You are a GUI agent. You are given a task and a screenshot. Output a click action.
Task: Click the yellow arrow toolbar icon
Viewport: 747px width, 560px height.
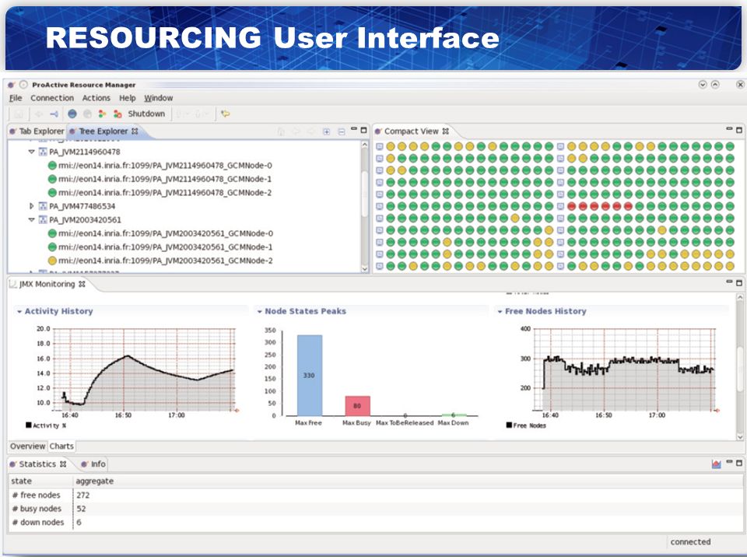(226, 114)
